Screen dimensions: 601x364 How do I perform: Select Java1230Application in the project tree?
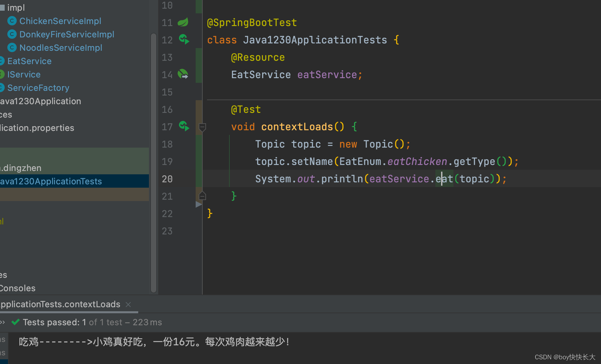click(40, 101)
